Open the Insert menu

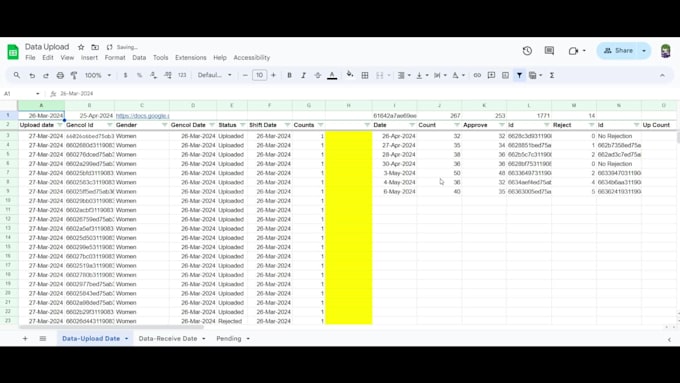(89, 57)
